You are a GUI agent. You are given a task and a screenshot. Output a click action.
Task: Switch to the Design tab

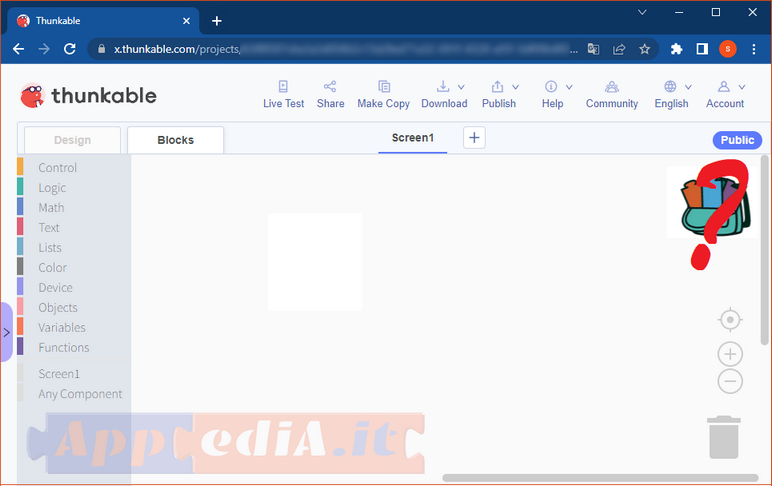point(72,140)
